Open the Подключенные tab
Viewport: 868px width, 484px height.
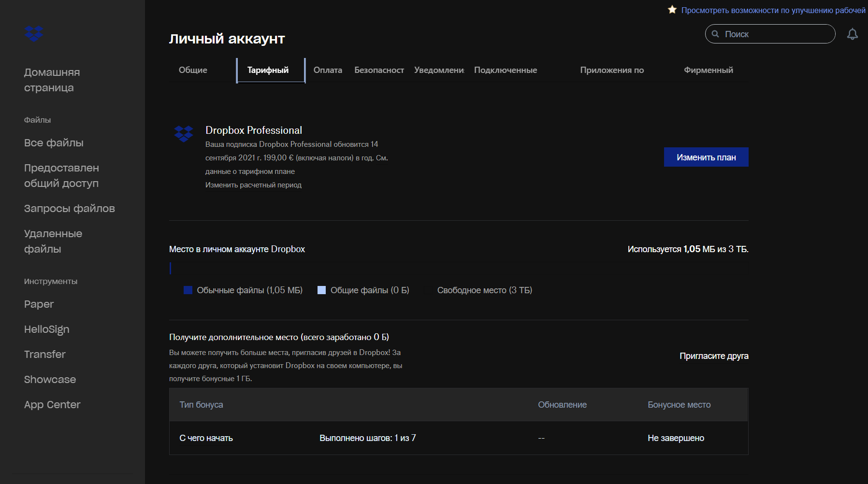coord(506,70)
